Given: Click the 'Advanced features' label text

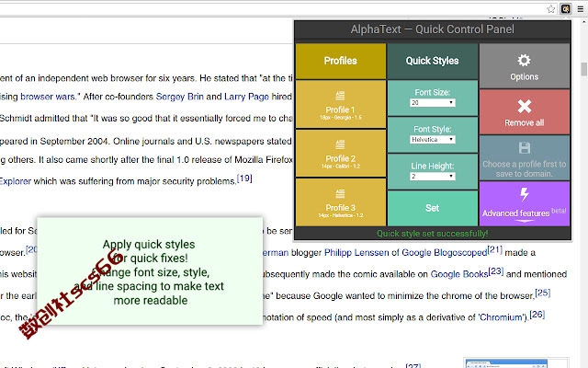Looking at the screenshot, I should tap(515, 213).
